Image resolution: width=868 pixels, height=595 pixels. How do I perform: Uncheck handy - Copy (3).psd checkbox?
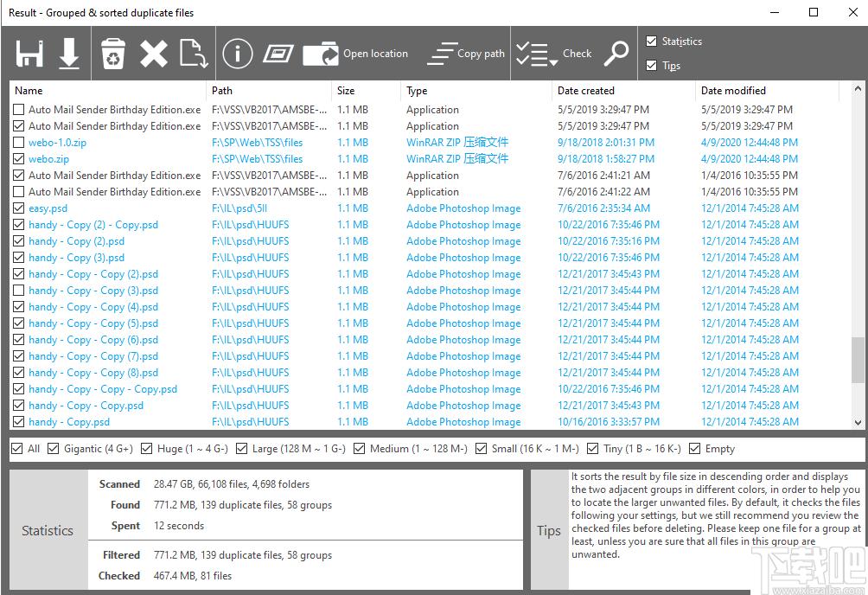pos(18,258)
